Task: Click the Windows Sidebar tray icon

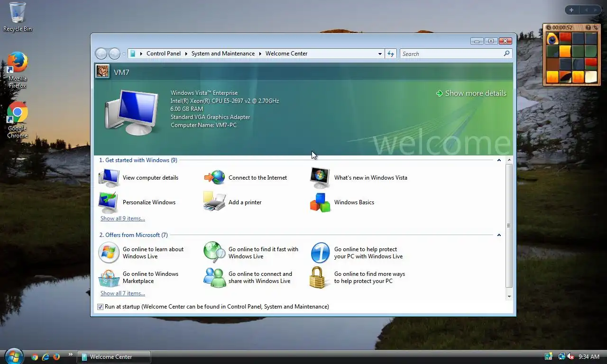Action: pos(549,356)
